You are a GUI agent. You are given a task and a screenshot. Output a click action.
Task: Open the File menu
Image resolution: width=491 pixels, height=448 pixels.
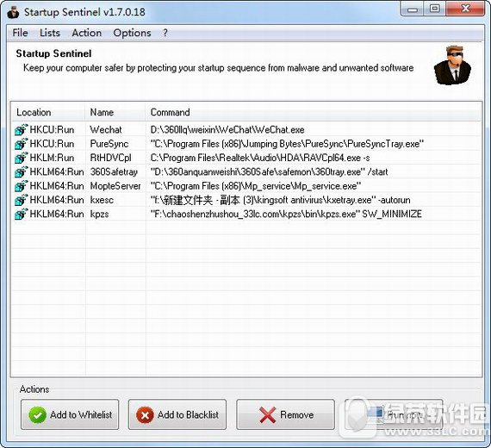click(x=20, y=33)
